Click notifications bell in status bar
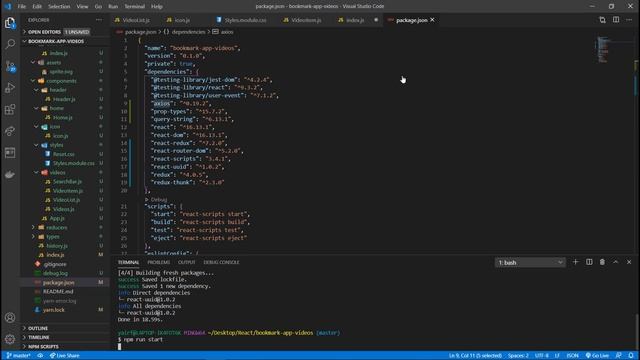The image size is (640, 360). (x=631, y=356)
